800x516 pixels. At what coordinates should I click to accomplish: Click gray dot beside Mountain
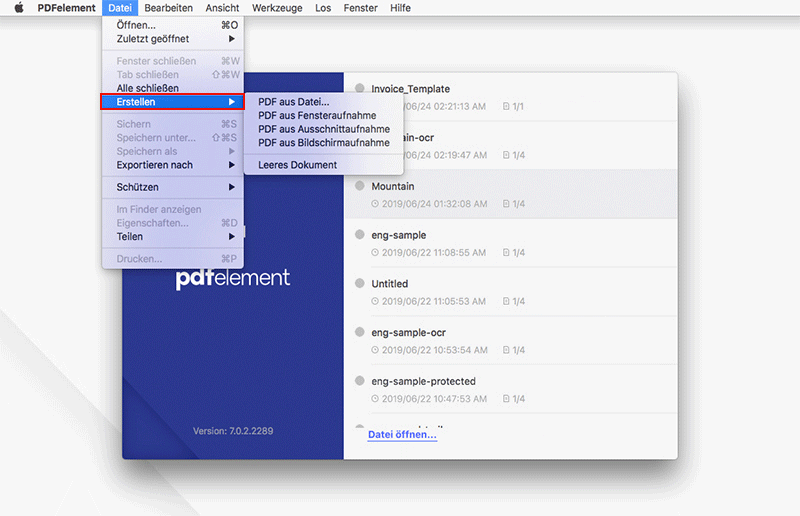(x=360, y=185)
